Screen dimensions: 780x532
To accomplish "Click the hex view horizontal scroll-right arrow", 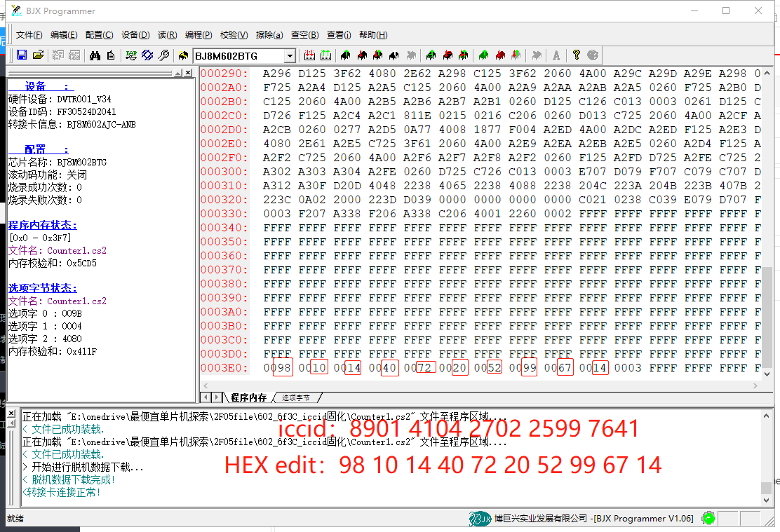I will click(755, 386).
